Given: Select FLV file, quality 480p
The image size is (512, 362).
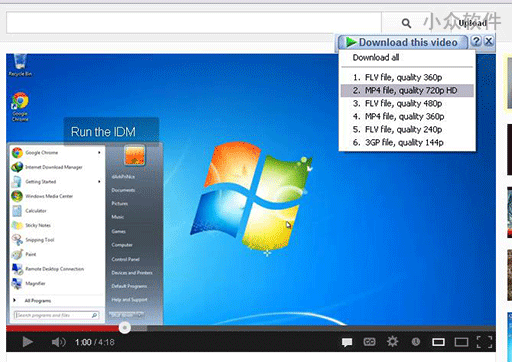Looking at the screenshot, I should (x=407, y=103).
